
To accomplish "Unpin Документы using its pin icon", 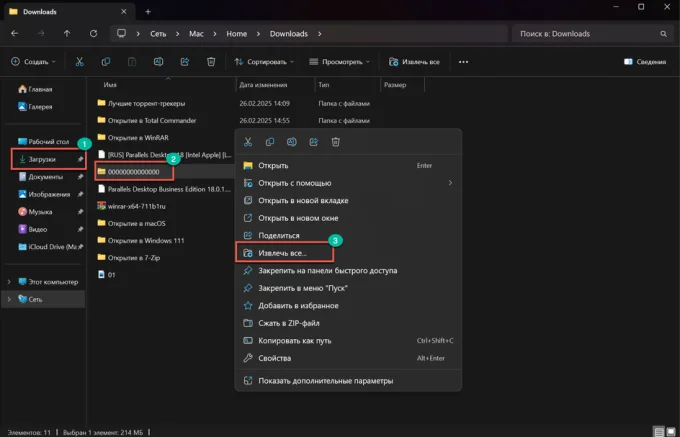I will [x=80, y=177].
